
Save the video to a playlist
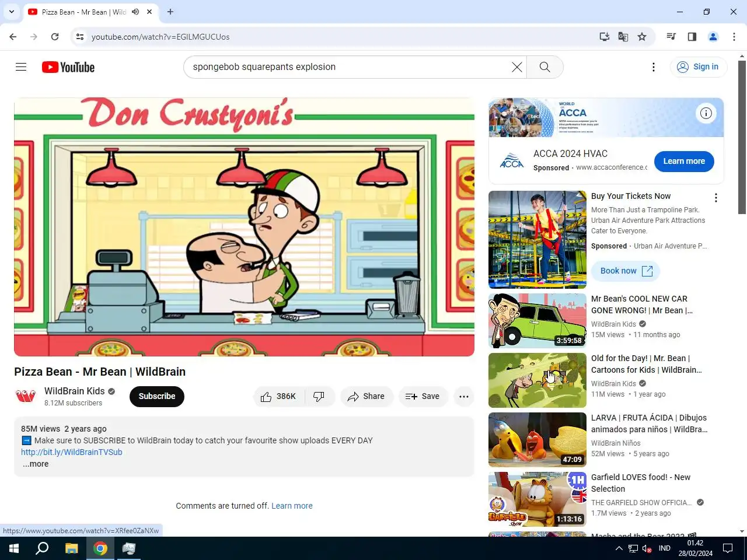[423, 397]
